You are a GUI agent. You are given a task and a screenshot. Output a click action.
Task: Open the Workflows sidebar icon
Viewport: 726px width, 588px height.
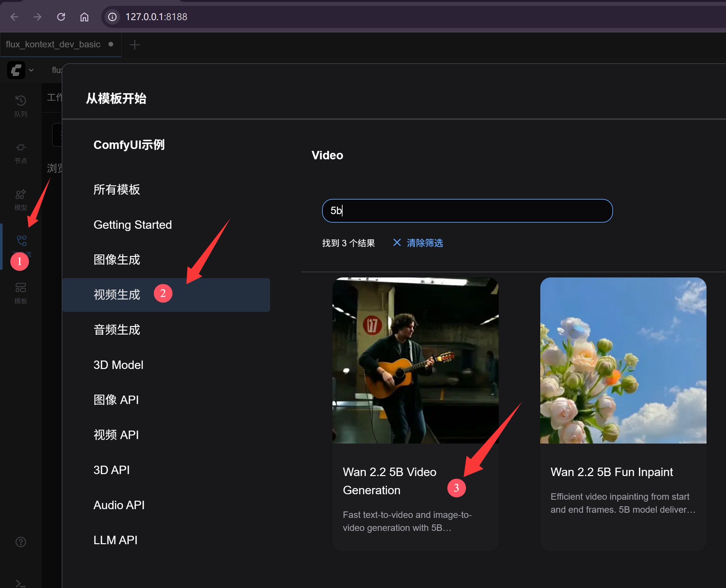pyautogui.click(x=21, y=241)
